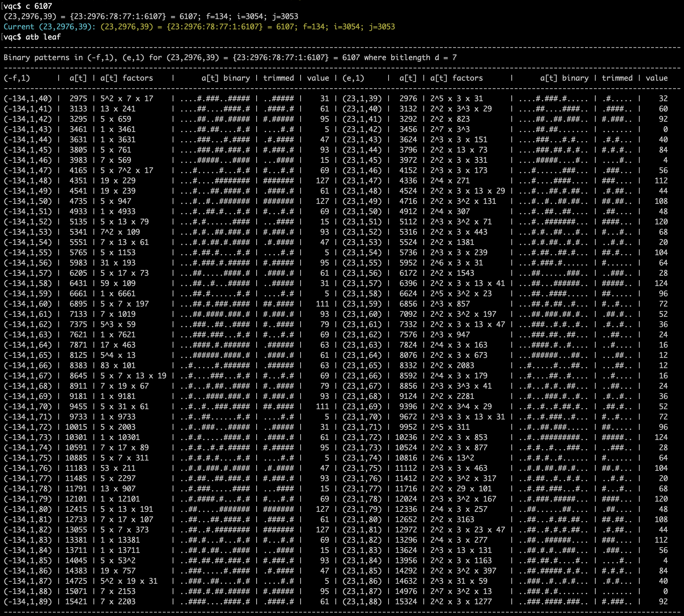Click the factors '2^2 x 2083'
The height and width of the screenshot is (616, 684).
pyautogui.click(x=452, y=366)
